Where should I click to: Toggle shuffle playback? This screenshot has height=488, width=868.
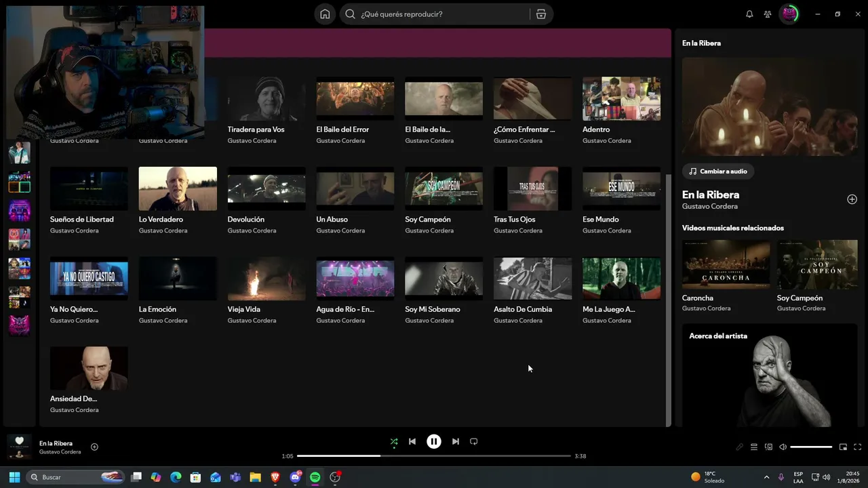pos(394,442)
